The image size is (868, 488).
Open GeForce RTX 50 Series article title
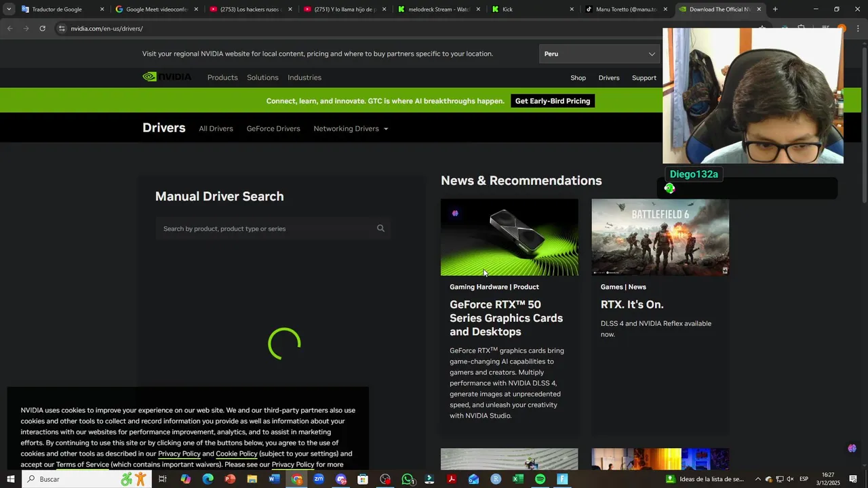[x=506, y=318]
